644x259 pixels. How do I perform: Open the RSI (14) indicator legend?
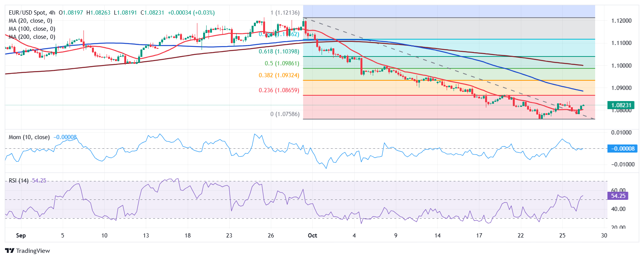point(18,181)
